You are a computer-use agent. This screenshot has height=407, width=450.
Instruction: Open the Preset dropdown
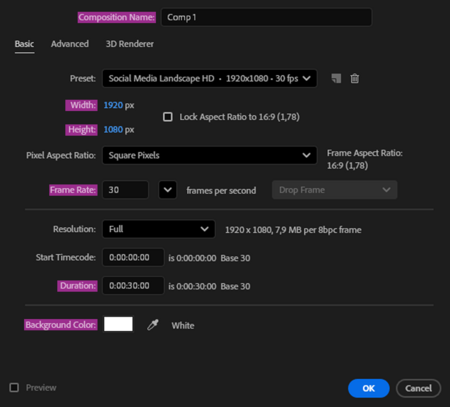click(210, 78)
